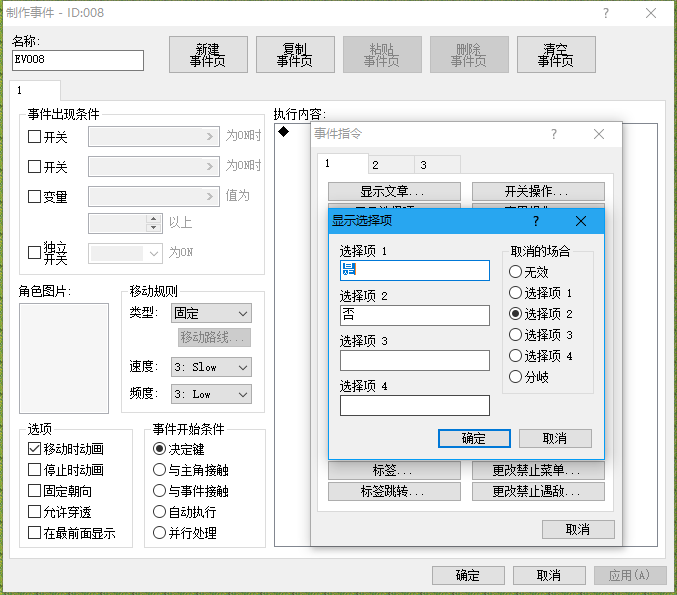The width and height of the screenshot is (677, 595).
Task: Open the 类型 dropdown showing 固定
Action: coord(211,313)
